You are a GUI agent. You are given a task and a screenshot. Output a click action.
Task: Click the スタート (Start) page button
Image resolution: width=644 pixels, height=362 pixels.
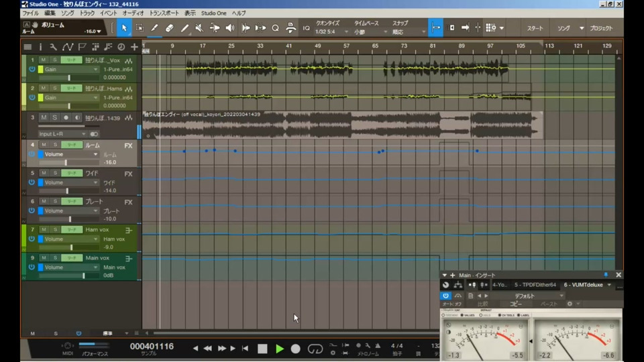pos(535,28)
